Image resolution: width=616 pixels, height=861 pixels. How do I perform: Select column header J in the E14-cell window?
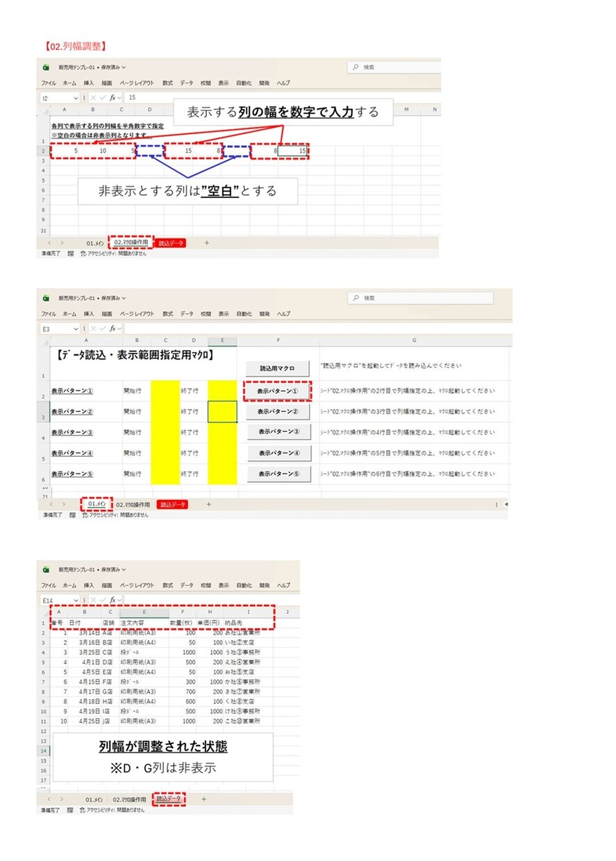[x=288, y=612]
